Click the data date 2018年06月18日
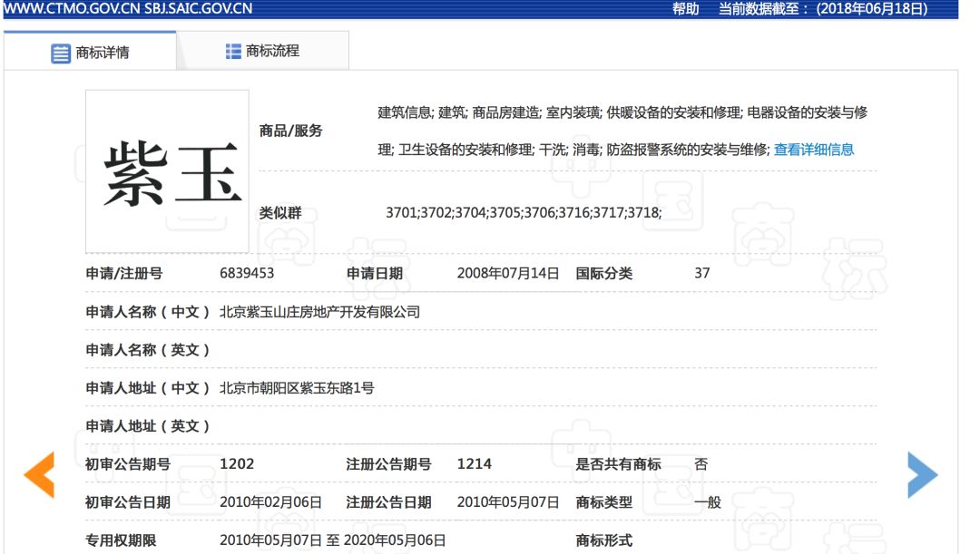 pos(873,9)
